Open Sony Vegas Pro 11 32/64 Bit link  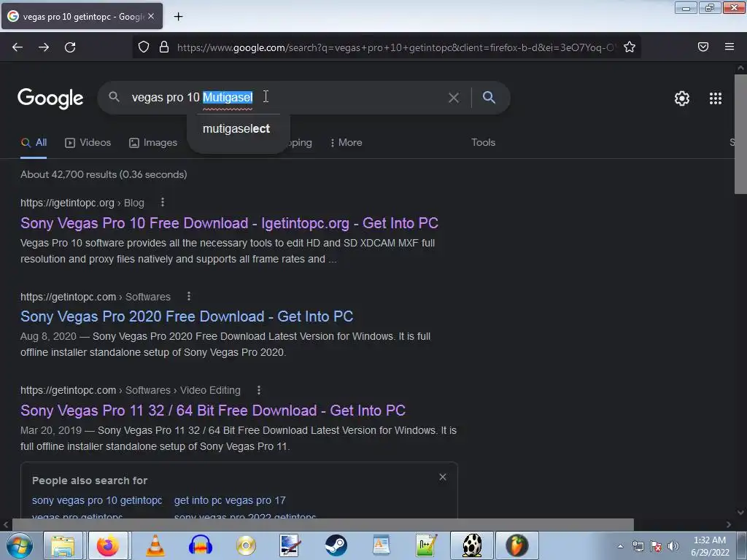tap(213, 410)
